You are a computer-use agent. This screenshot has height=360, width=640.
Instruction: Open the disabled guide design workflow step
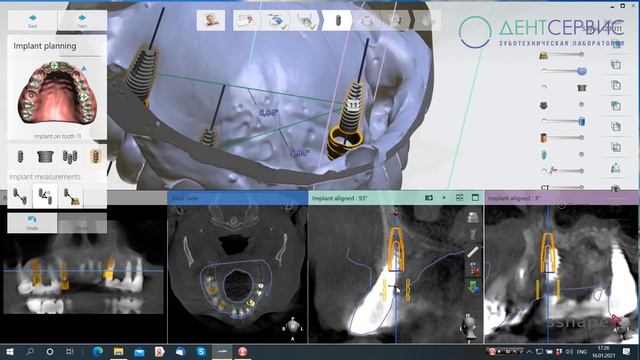366,20
